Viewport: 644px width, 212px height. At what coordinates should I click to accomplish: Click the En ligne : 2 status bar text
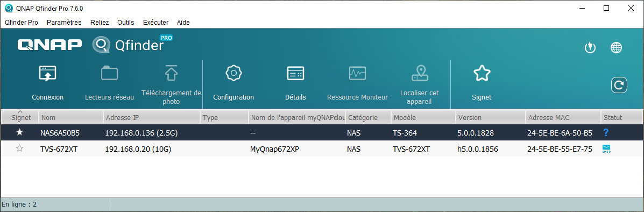tap(19, 204)
